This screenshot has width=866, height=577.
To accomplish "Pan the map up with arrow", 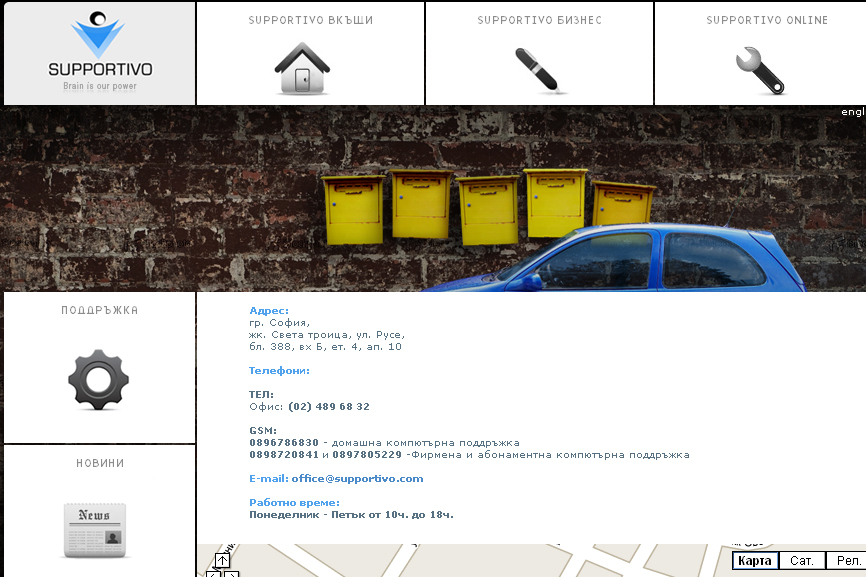I will tap(222, 561).
